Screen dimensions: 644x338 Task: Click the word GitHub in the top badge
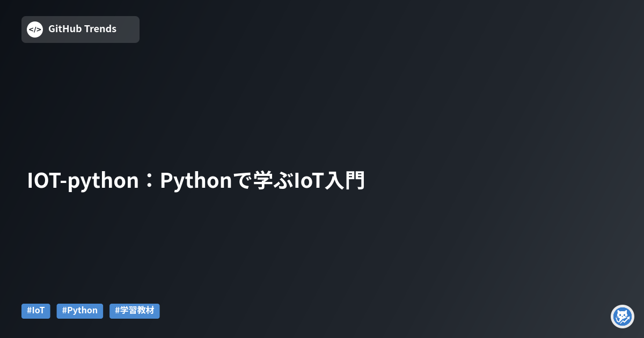[x=64, y=29]
